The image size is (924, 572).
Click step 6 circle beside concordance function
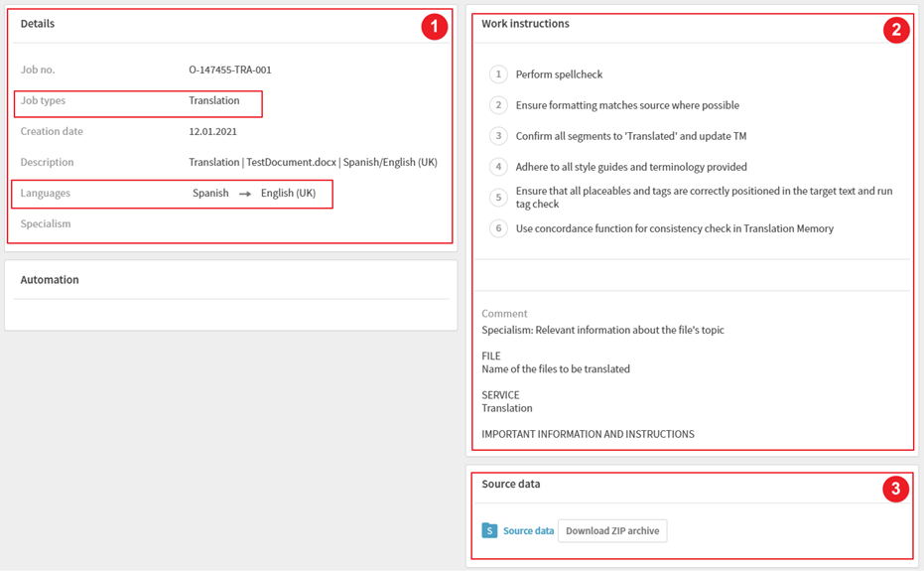498,228
